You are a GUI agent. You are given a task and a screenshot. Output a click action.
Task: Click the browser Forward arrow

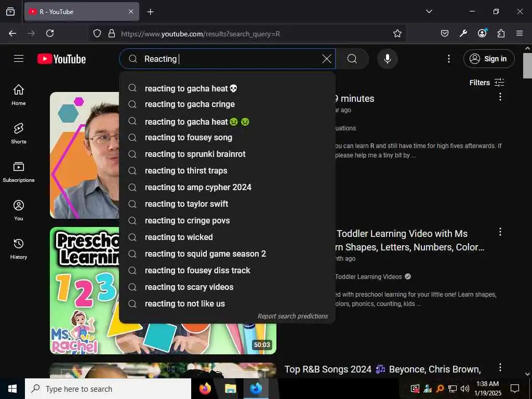(31, 33)
